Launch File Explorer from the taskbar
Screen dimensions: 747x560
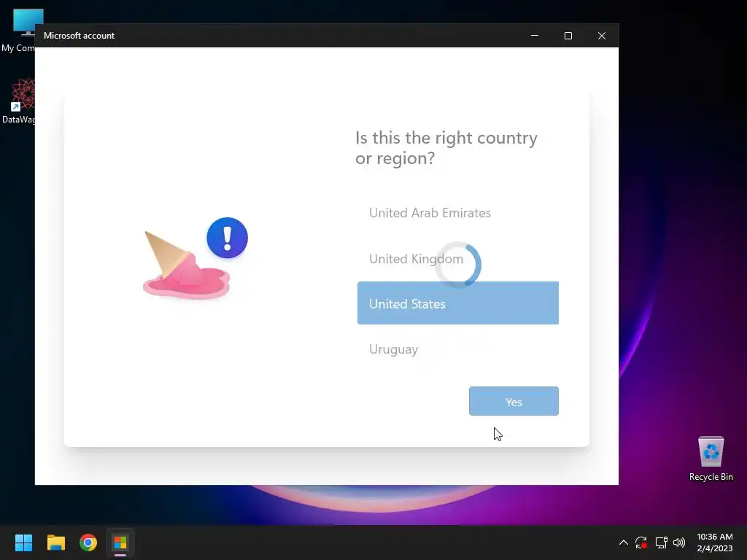(x=55, y=542)
